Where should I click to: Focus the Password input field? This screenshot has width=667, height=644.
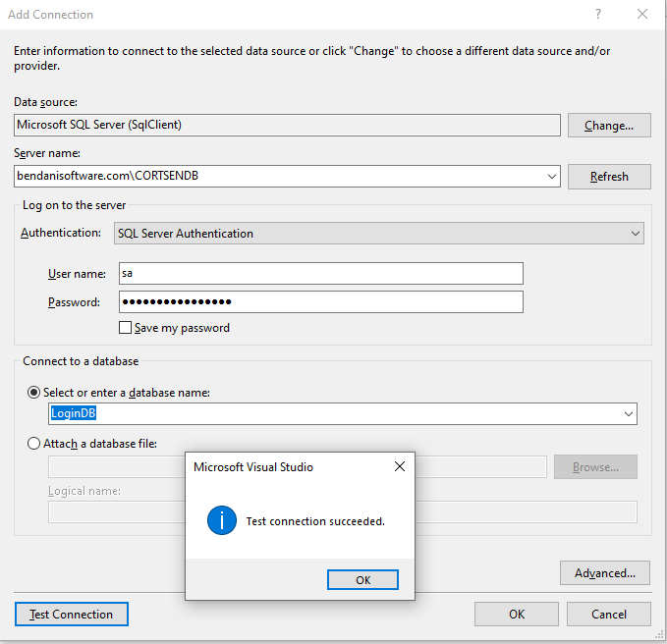(320, 302)
